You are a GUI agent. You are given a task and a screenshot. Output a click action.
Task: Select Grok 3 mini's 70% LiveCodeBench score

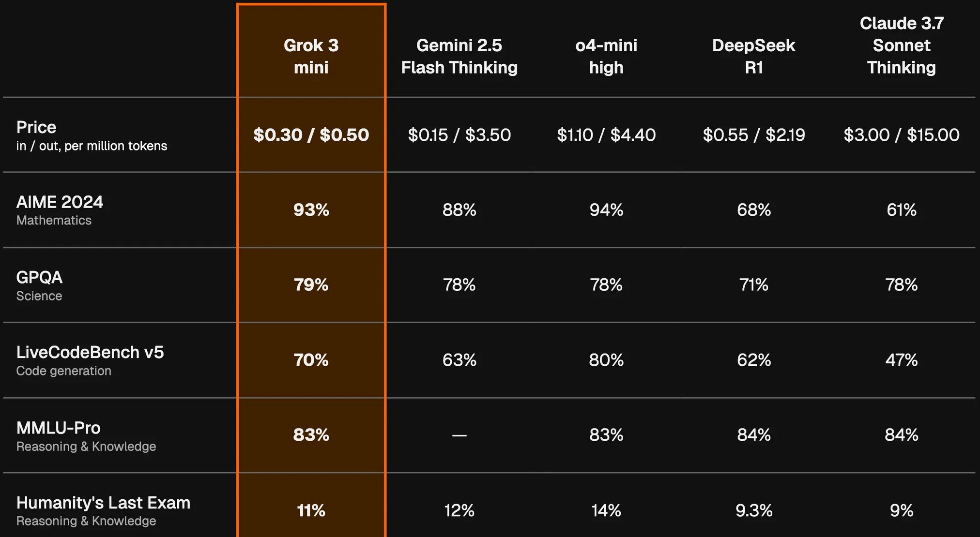pyautogui.click(x=311, y=360)
